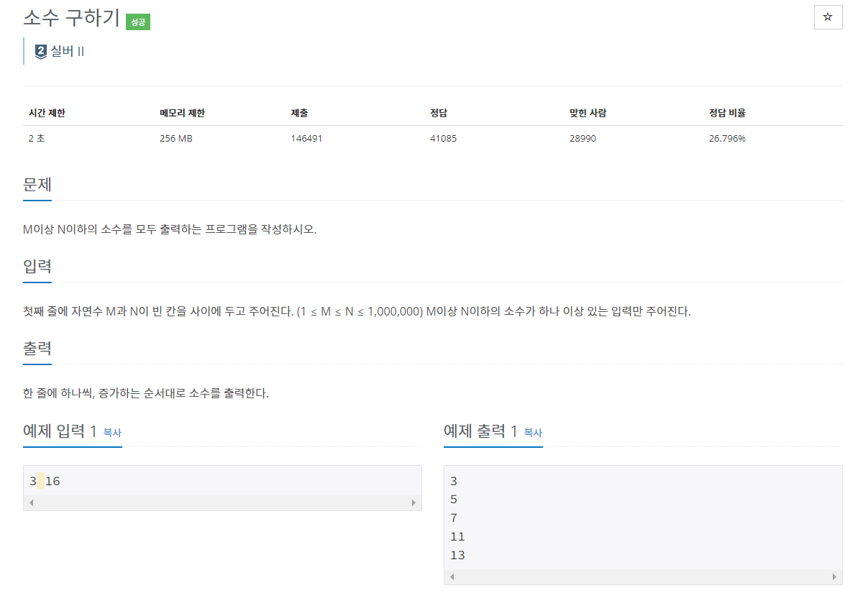The image size is (868, 593).
Task: Click right scroll arrow of example input box
Action: tap(414, 502)
